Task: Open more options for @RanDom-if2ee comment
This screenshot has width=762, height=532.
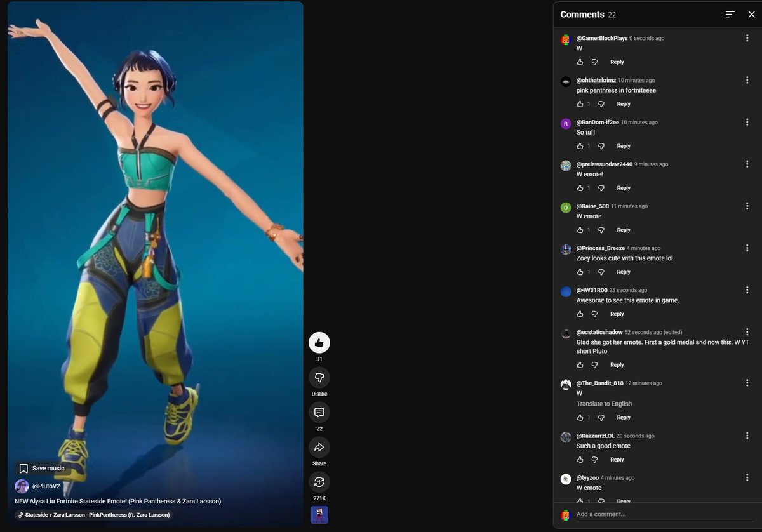Action: point(747,122)
